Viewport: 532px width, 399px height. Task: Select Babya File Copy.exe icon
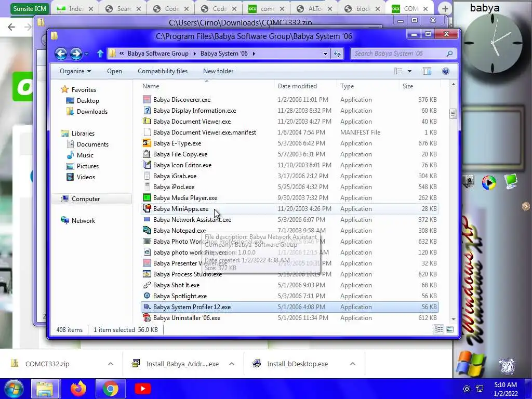147,154
